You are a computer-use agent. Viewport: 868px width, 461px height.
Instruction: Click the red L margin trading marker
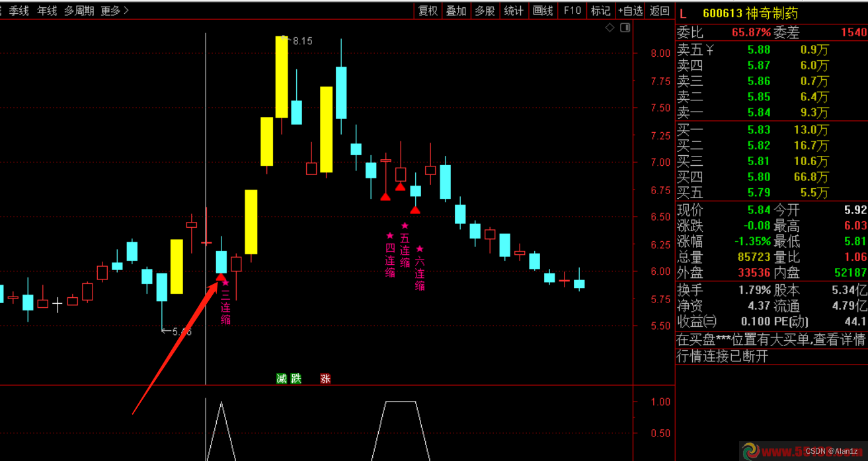tap(683, 13)
